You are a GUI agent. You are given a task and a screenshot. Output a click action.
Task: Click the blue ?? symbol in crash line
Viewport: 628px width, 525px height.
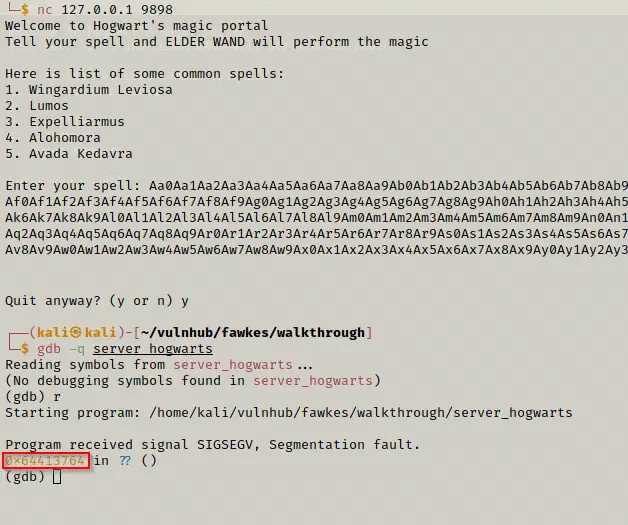coord(125,461)
